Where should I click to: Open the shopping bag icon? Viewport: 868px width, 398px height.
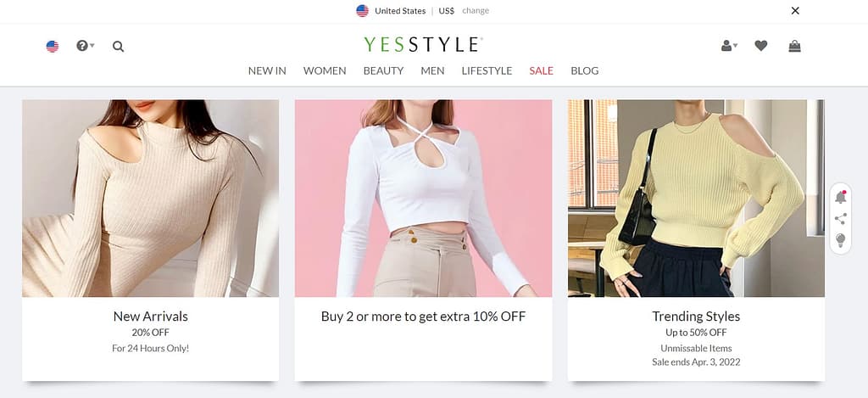(x=794, y=46)
